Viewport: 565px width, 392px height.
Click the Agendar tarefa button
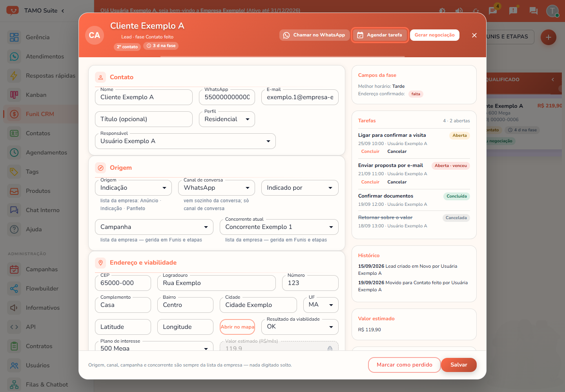[x=380, y=35]
